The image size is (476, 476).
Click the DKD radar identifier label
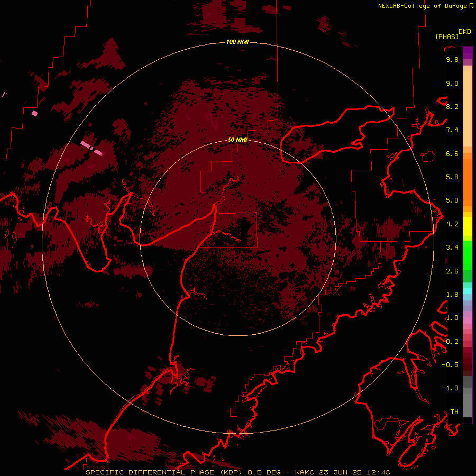pyautogui.click(x=465, y=32)
